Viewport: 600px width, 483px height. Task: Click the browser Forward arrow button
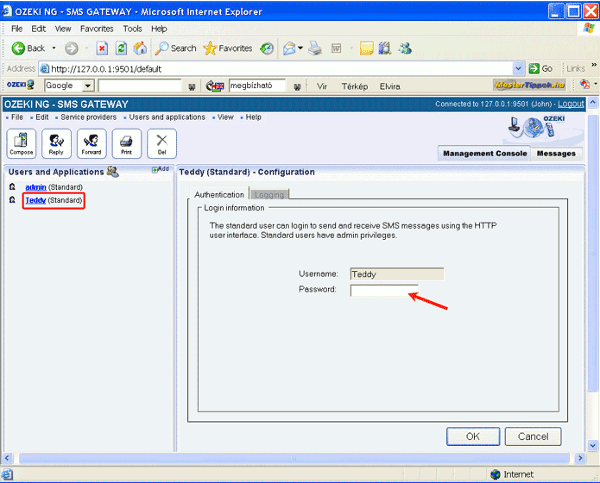click(x=71, y=48)
